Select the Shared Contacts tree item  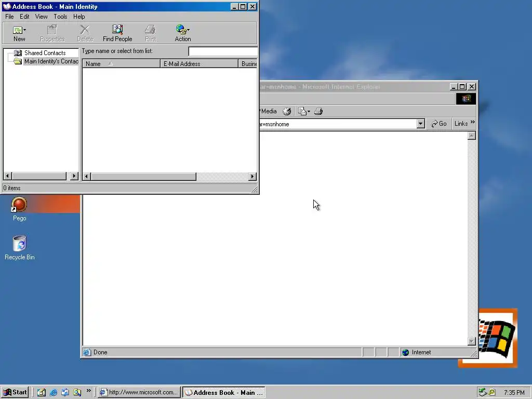click(45, 53)
